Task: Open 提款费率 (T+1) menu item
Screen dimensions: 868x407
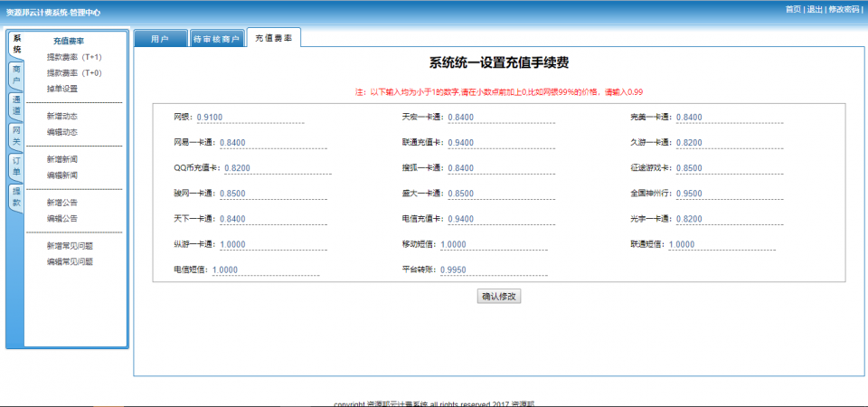Action: tap(74, 57)
